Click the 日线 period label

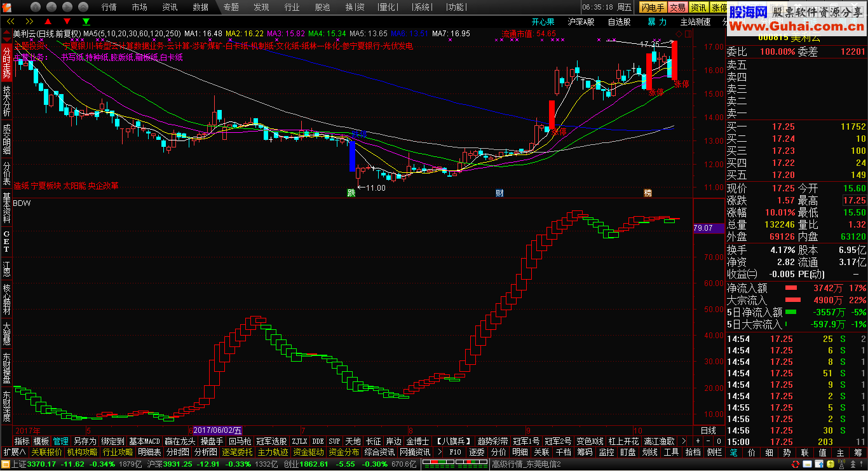[x=708, y=430]
